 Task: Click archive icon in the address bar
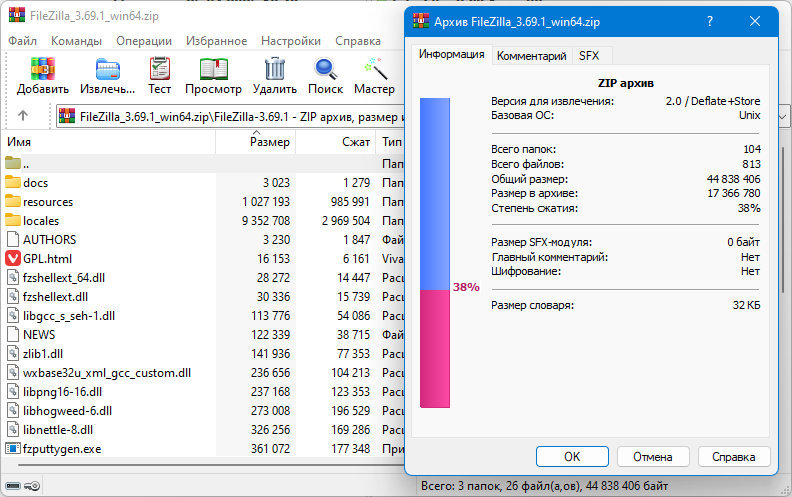[x=67, y=116]
